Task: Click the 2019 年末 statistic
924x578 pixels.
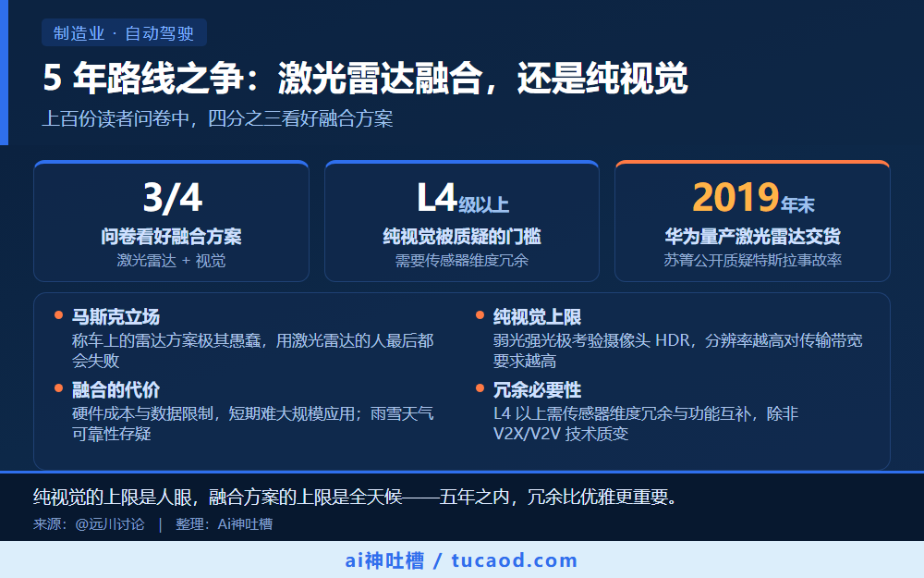Action: coord(753,198)
